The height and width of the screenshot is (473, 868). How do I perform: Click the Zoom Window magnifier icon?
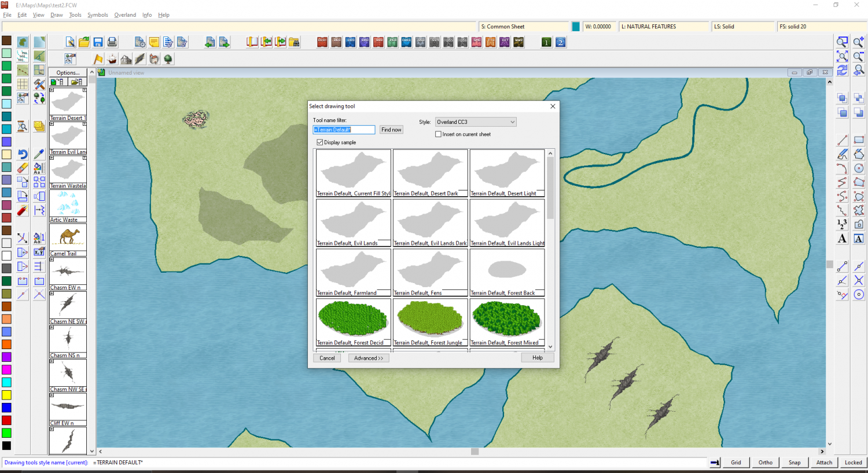[842, 42]
